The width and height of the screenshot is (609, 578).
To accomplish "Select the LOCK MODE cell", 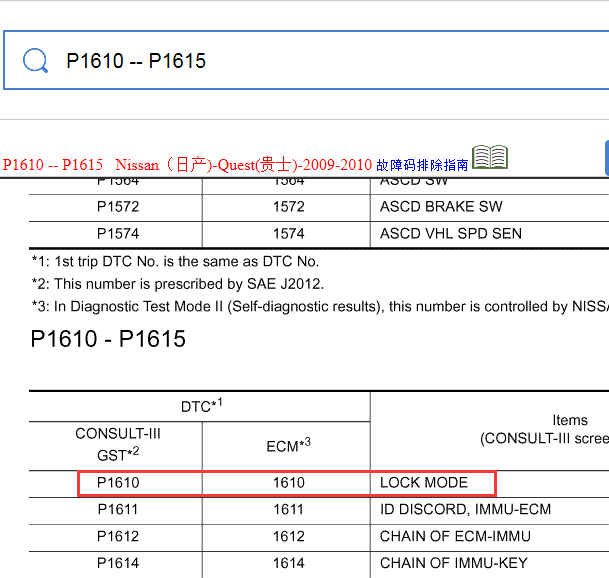I will [424, 483].
